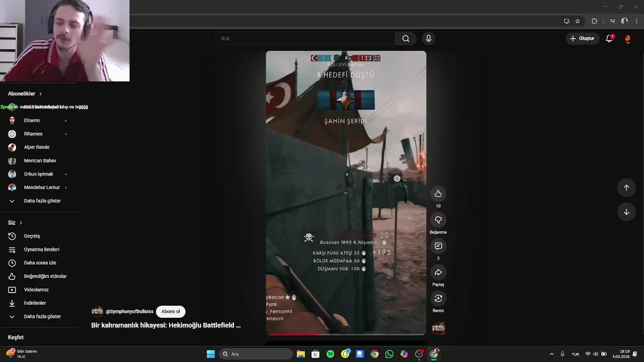Image resolution: width=644 pixels, height=362 pixels.
Task: Open the @SymphonyofBulletss channel link
Action: [x=129, y=312]
